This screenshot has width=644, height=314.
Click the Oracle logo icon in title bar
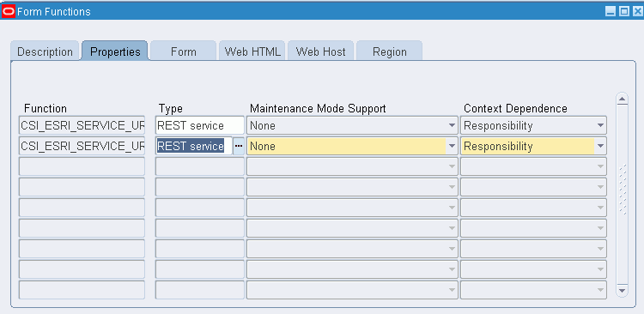pos(9,11)
